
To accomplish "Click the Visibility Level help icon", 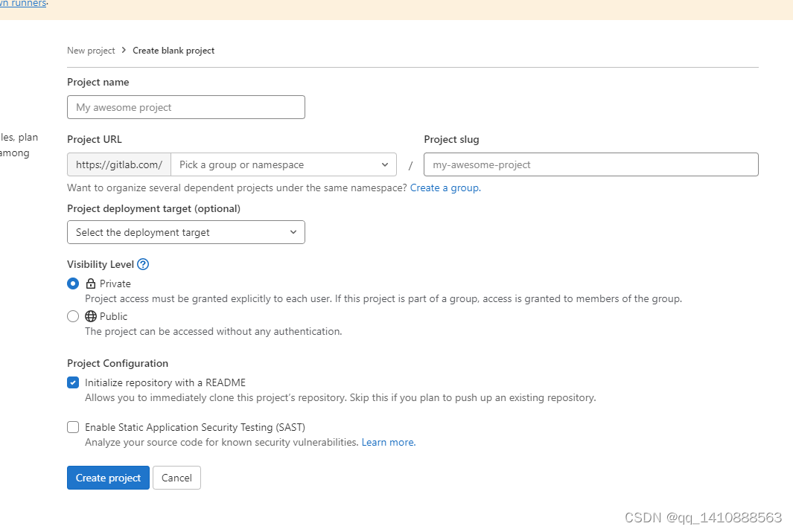I will point(141,264).
